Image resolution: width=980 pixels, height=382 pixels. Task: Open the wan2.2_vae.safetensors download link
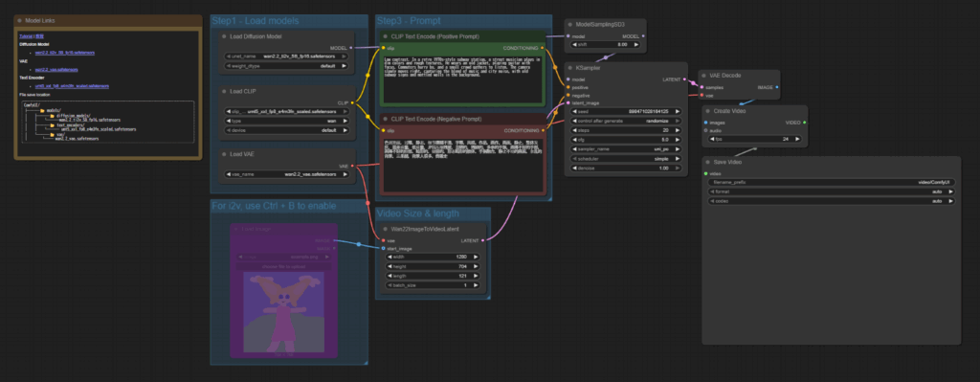click(x=56, y=69)
